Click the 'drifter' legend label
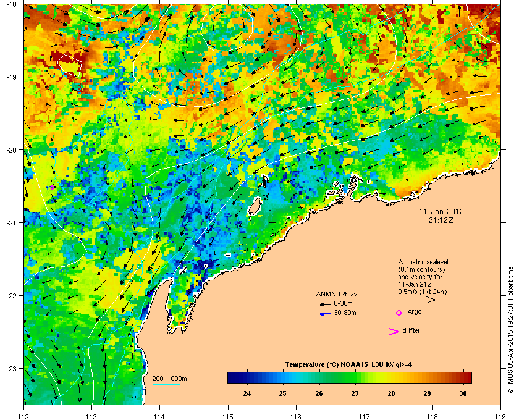 tap(411, 330)
